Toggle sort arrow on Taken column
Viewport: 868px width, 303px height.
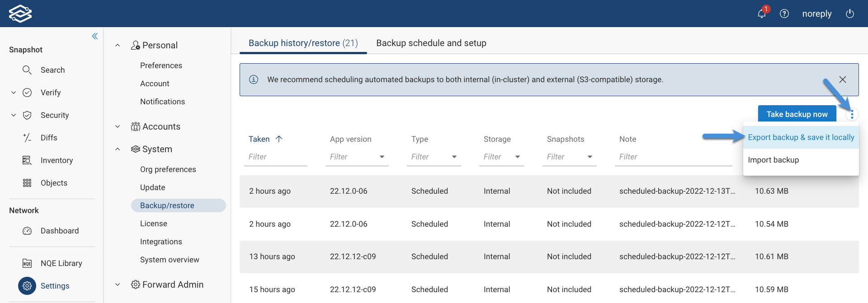(279, 139)
